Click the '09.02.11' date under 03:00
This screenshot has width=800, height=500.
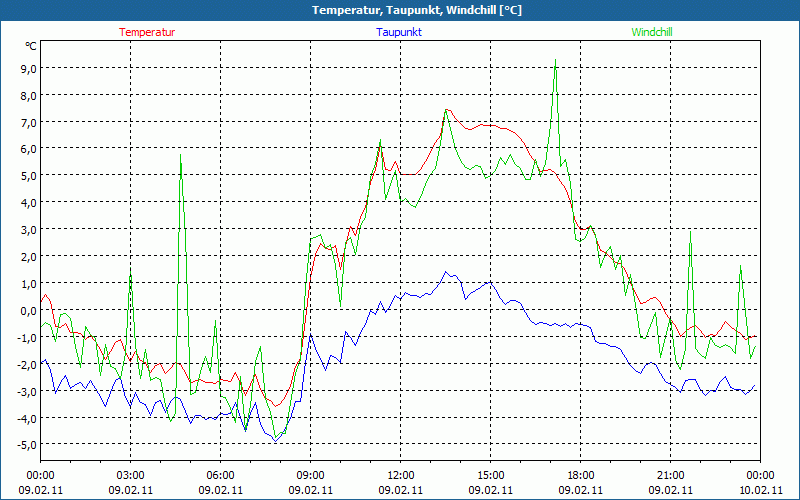click(130, 490)
